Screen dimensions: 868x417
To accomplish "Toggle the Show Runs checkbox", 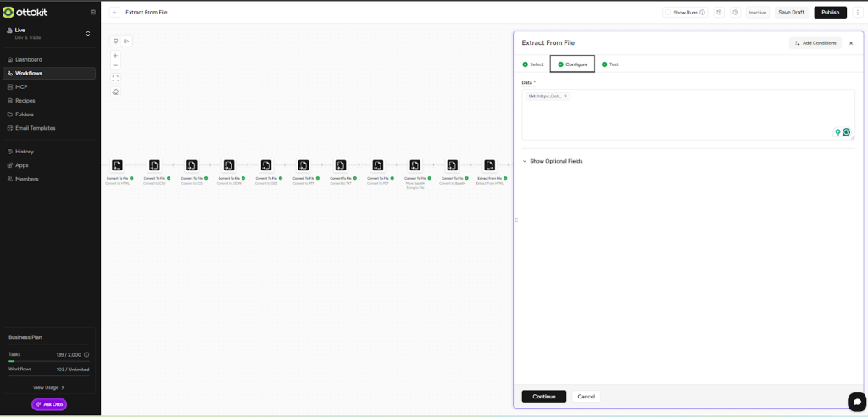I will (669, 13).
